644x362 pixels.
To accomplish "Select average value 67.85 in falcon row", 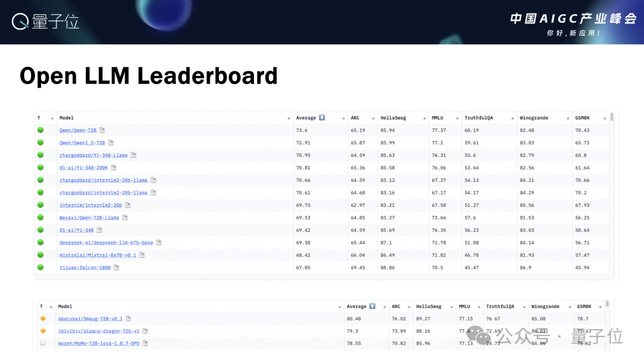I will pos(303,268).
